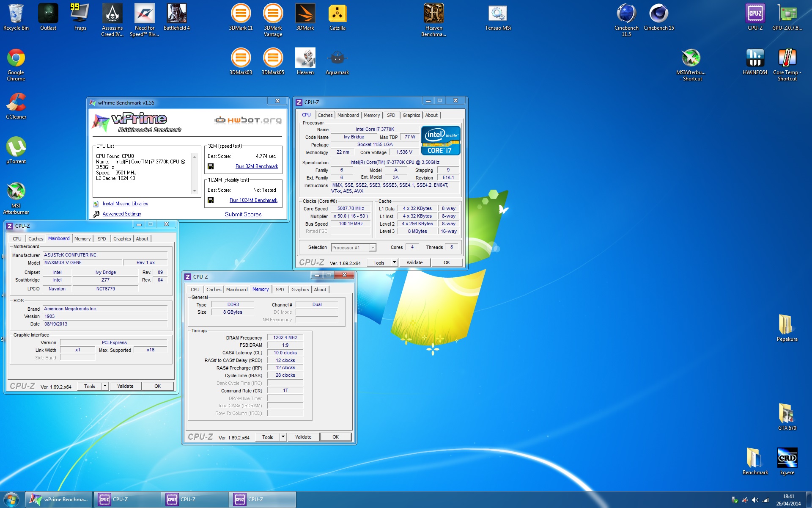Select the Google Chrome desktop icon
This screenshot has width=812, height=508.
point(16,65)
